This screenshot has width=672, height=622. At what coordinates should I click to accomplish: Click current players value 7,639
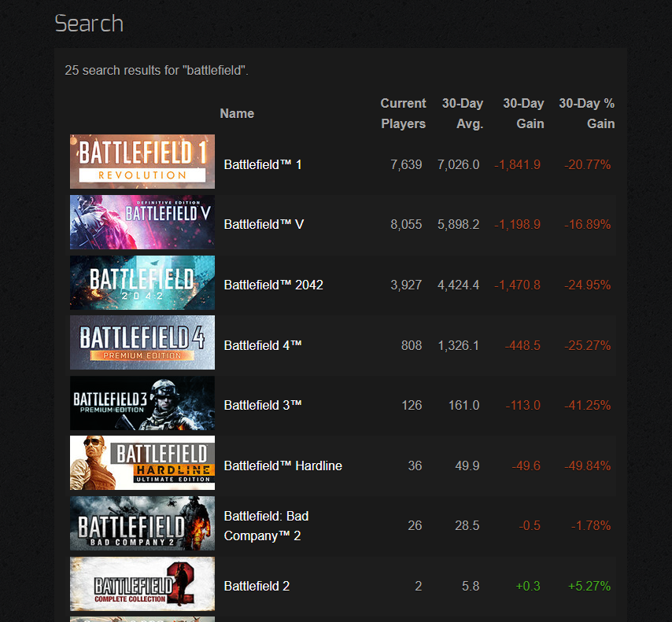click(x=406, y=164)
